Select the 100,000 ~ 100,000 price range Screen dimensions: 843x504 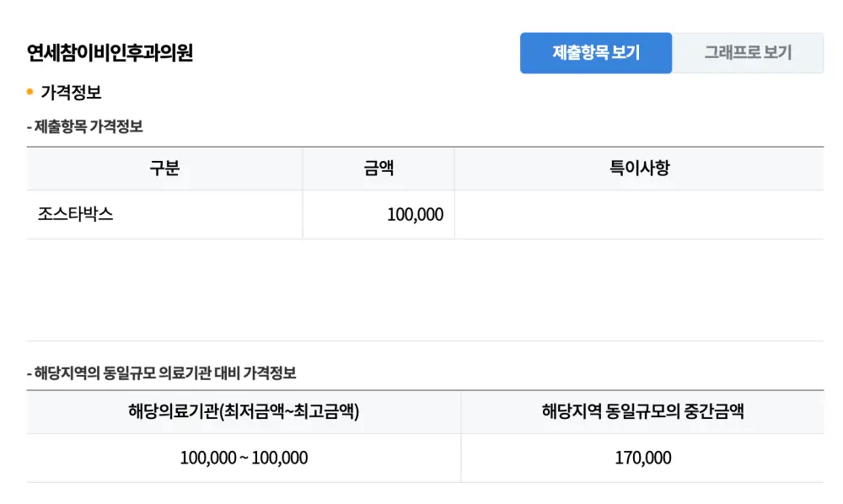(x=244, y=458)
